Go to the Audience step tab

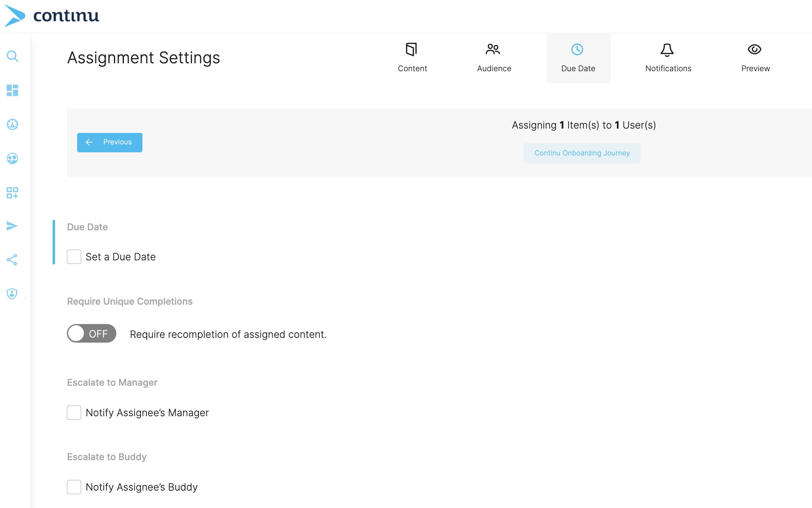point(494,58)
